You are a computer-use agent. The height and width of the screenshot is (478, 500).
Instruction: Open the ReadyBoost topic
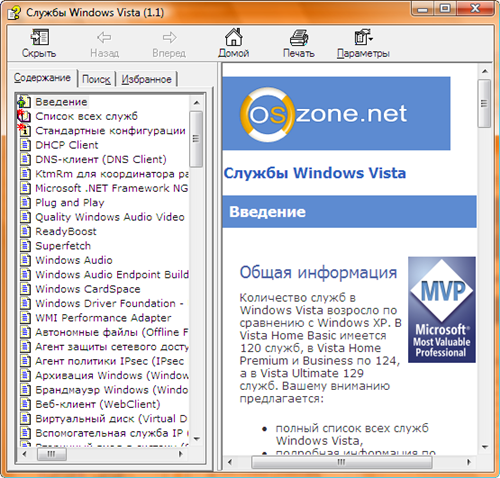(x=66, y=231)
